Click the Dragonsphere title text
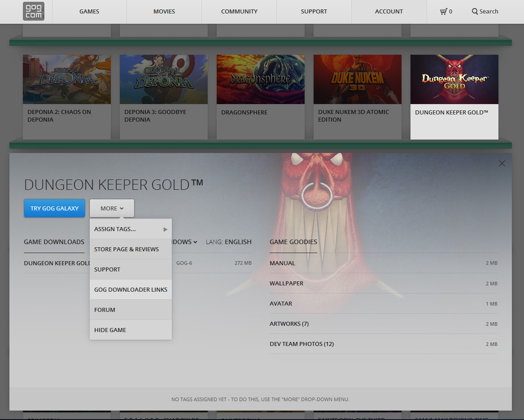 coord(245,112)
